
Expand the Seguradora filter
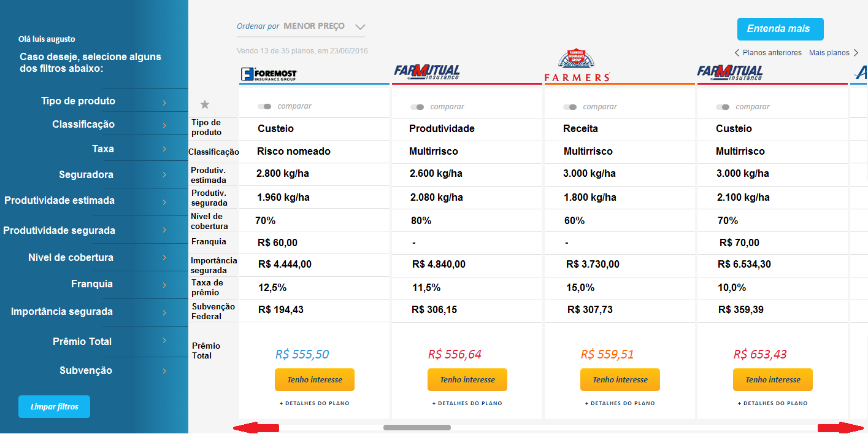pyautogui.click(x=104, y=175)
